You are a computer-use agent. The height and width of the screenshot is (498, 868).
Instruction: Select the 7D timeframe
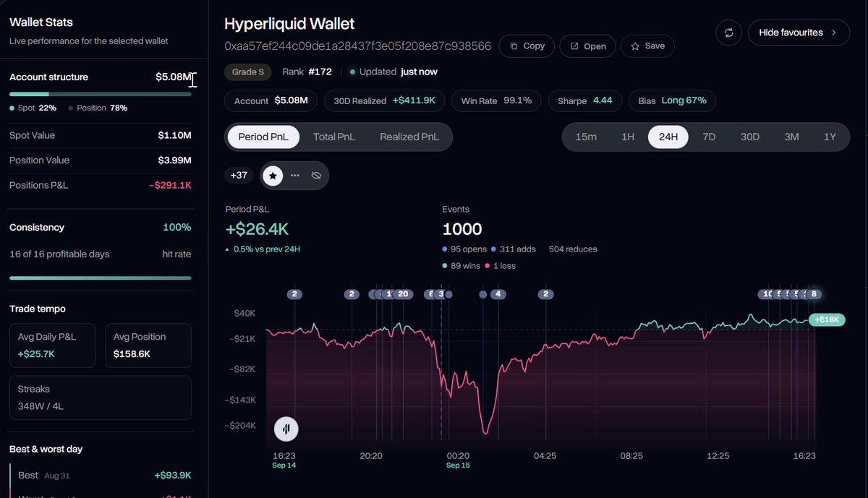tap(709, 137)
